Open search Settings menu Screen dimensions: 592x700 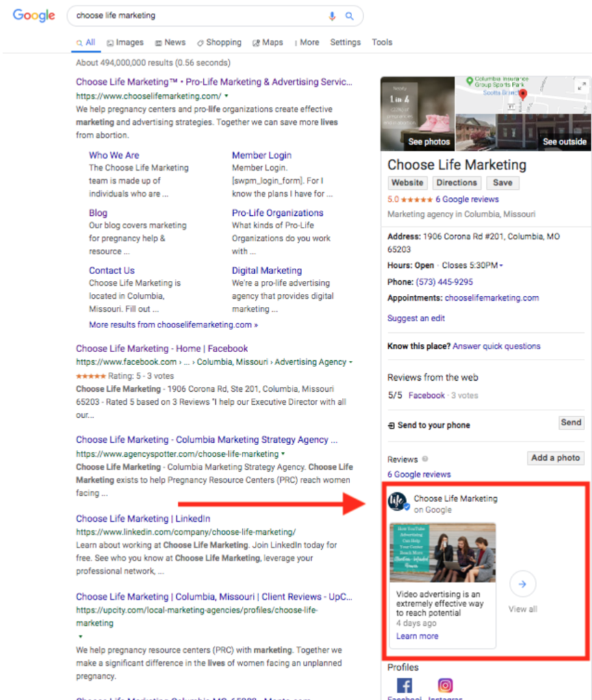coord(345,42)
